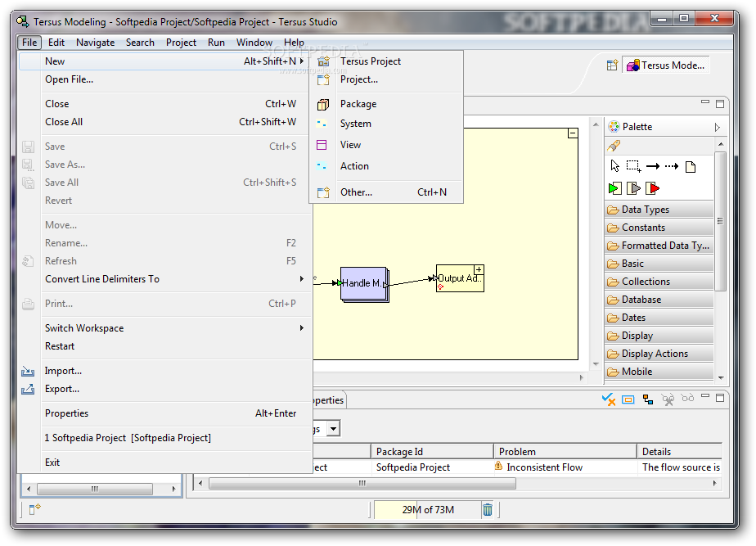Screen dimensions: 756x546
Task: Select the red error slot tool
Action: point(652,188)
